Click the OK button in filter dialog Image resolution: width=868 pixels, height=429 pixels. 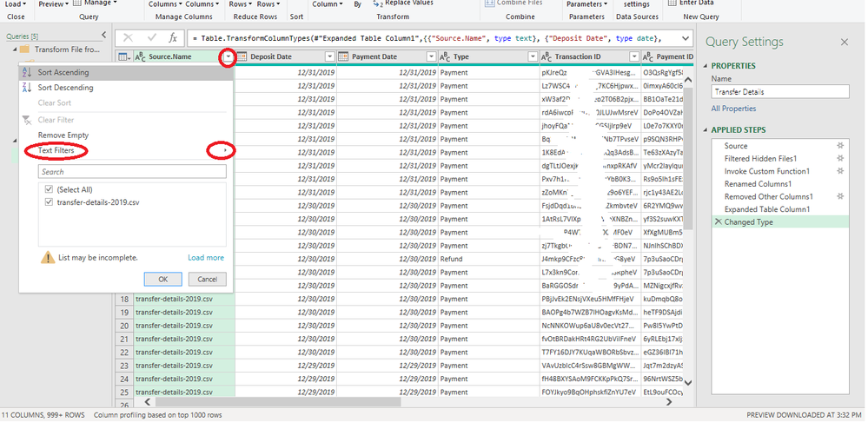[x=163, y=279]
